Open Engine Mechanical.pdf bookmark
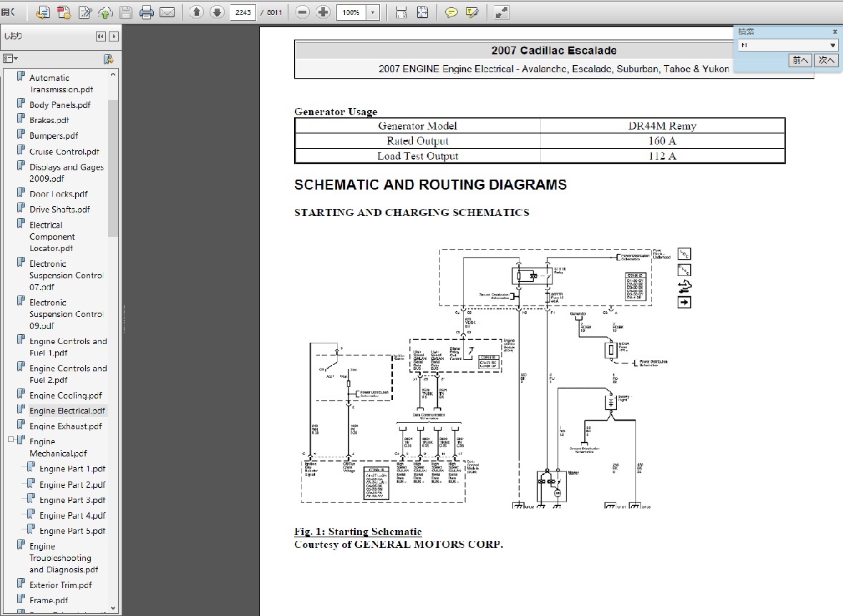 pos(58,447)
